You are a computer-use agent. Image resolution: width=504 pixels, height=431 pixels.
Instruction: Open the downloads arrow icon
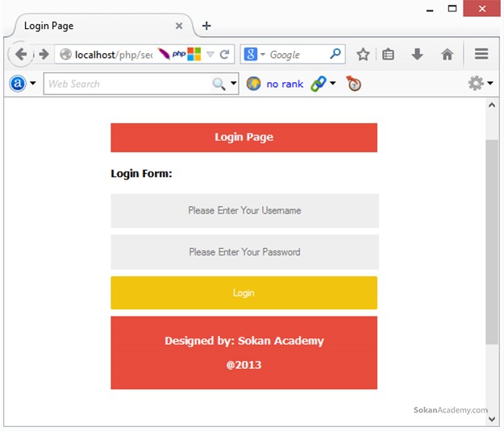417,54
